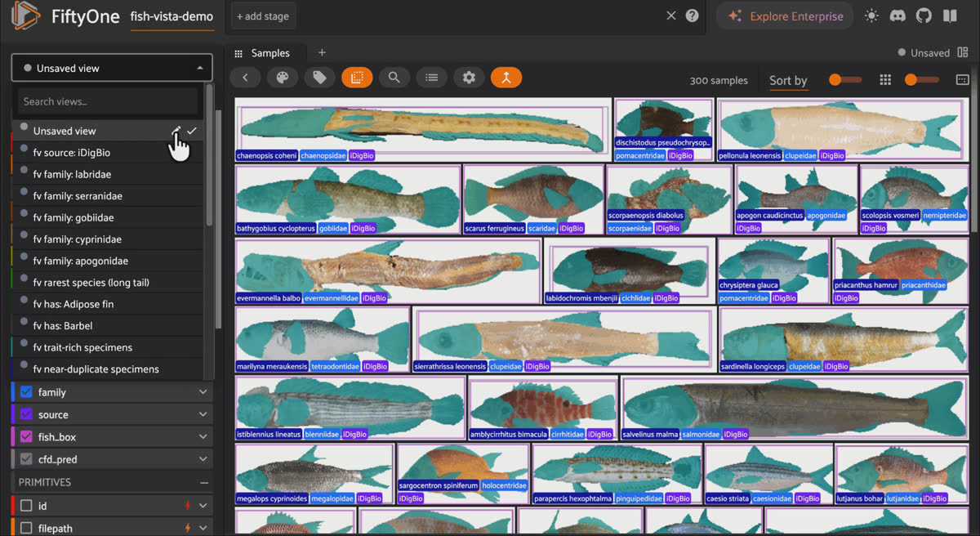The width and height of the screenshot is (980, 536).
Task: Open the Sort by dropdown
Action: [x=788, y=80]
